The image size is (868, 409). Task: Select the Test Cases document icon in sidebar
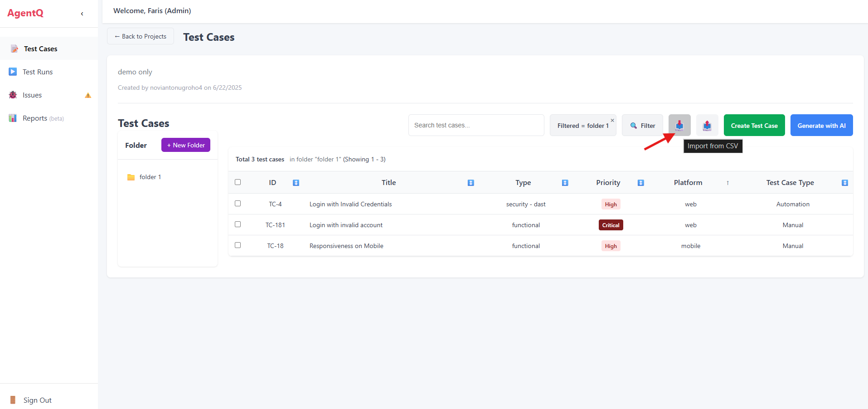pyautogui.click(x=14, y=49)
